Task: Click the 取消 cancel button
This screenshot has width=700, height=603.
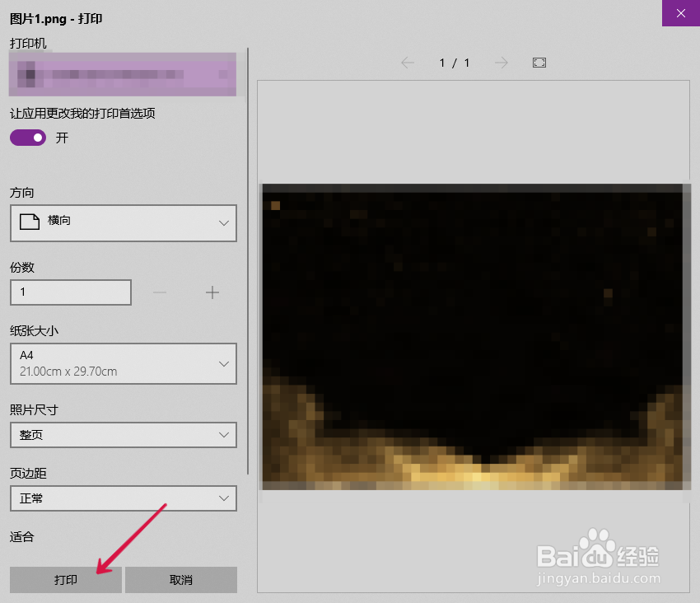Action: (181, 580)
